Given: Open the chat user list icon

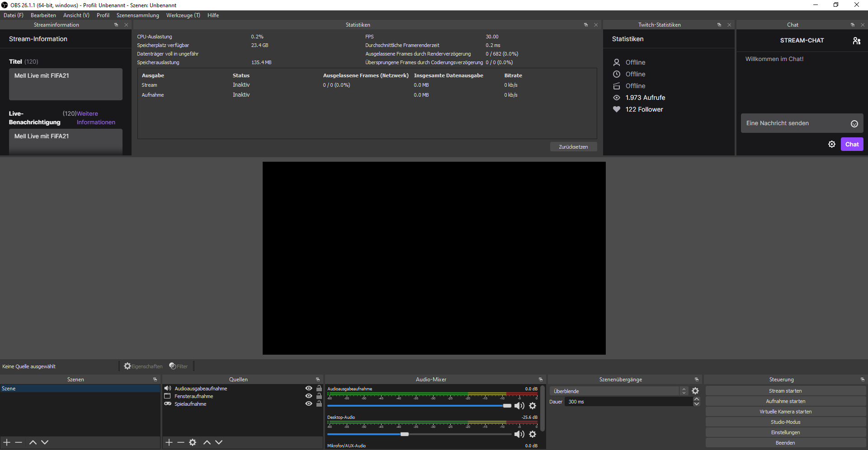Looking at the screenshot, I should coord(856,41).
